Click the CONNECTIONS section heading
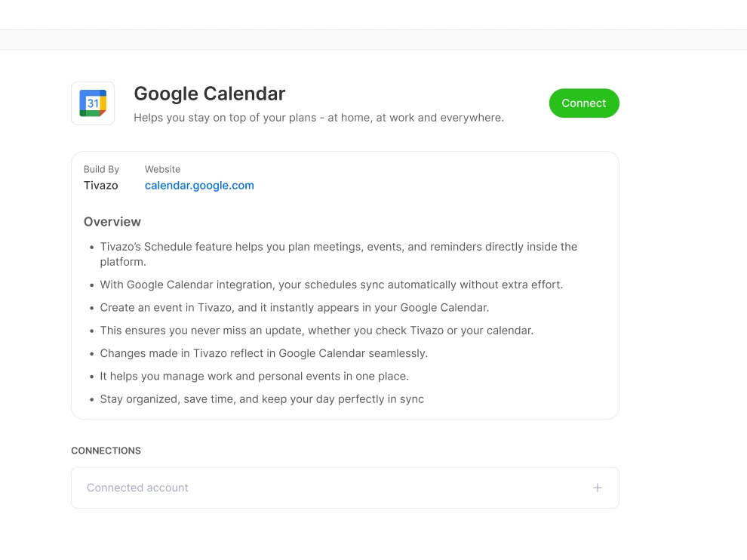Screen dimensions: 747x560 point(106,451)
